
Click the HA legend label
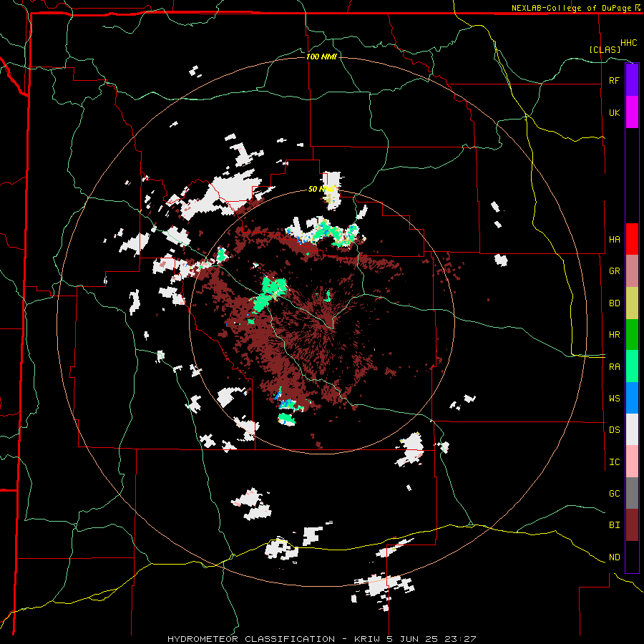point(614,239)
